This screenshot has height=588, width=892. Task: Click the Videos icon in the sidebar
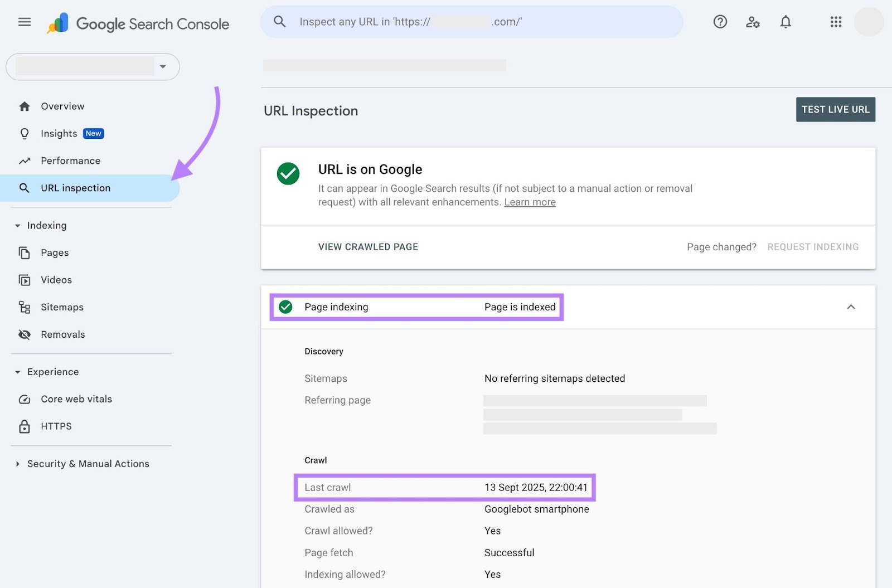click(x=25, y=280)
